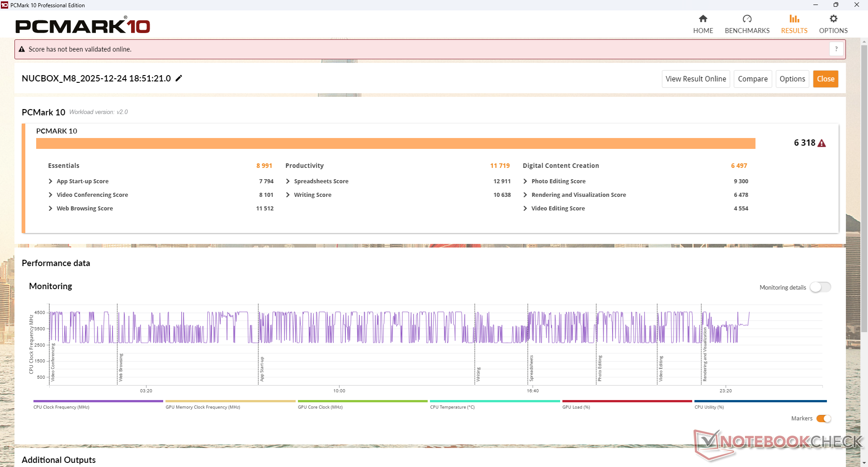
Task: Click the orange Close button
Action: (x=826, y=79)
